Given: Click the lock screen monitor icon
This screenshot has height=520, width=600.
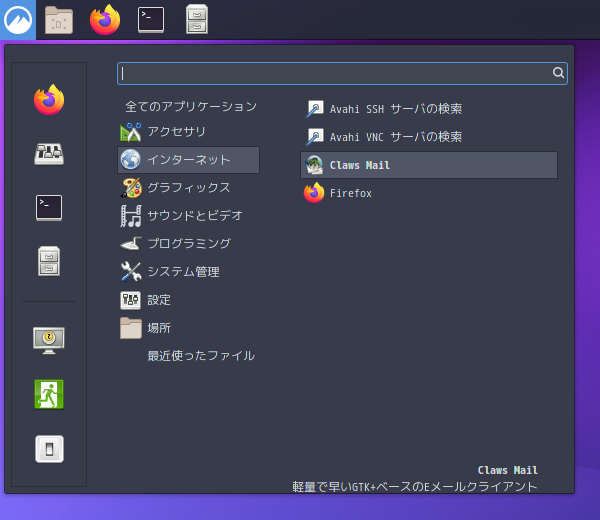Looking at the screenshot, I should point(49,340).
